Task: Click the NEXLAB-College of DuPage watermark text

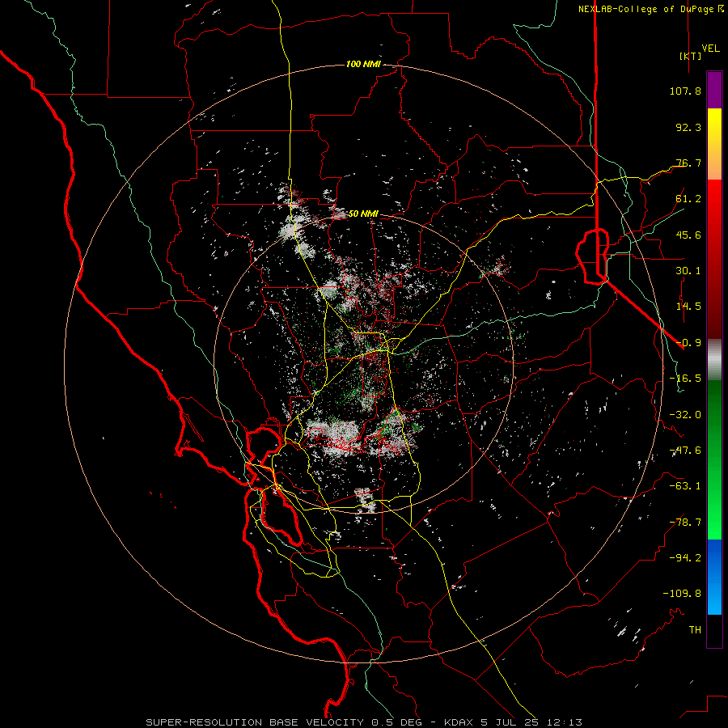Action: coord(651,9)
